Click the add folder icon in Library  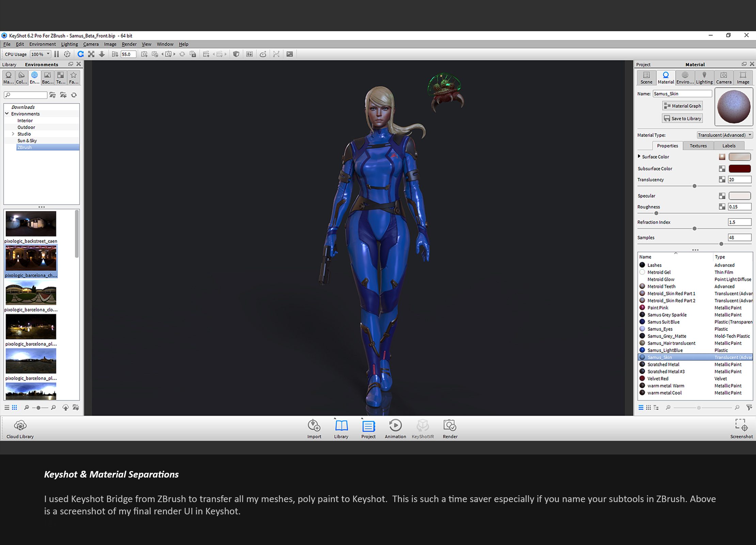pyautogui.click(x=52, y=95)
